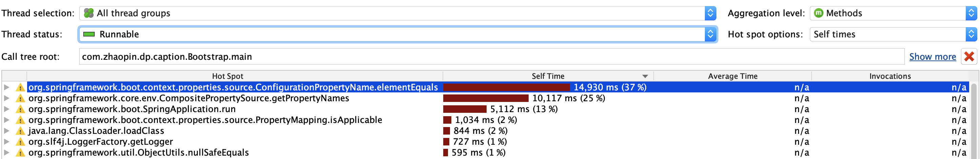Expand the CompositePropertySource.getPropertyNames row
Image resolution: width=980 pixels, height=159 pixels.
coord(6,98)
